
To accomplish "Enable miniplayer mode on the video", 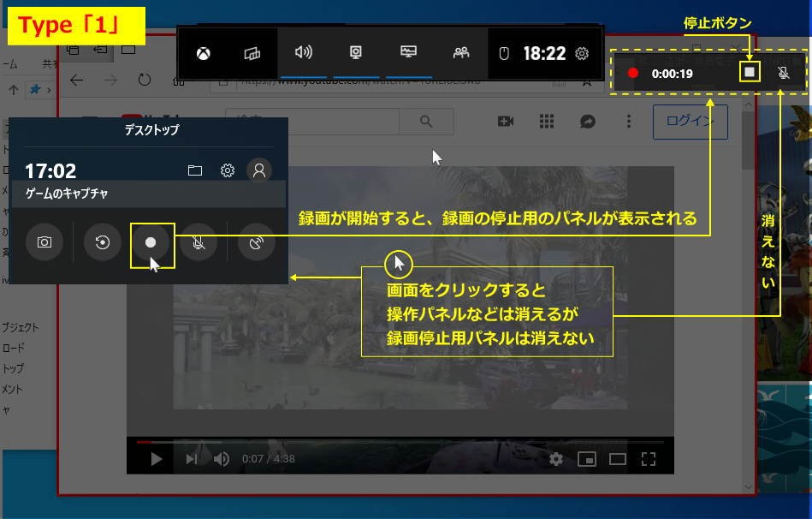I will [x=587, y=459].
